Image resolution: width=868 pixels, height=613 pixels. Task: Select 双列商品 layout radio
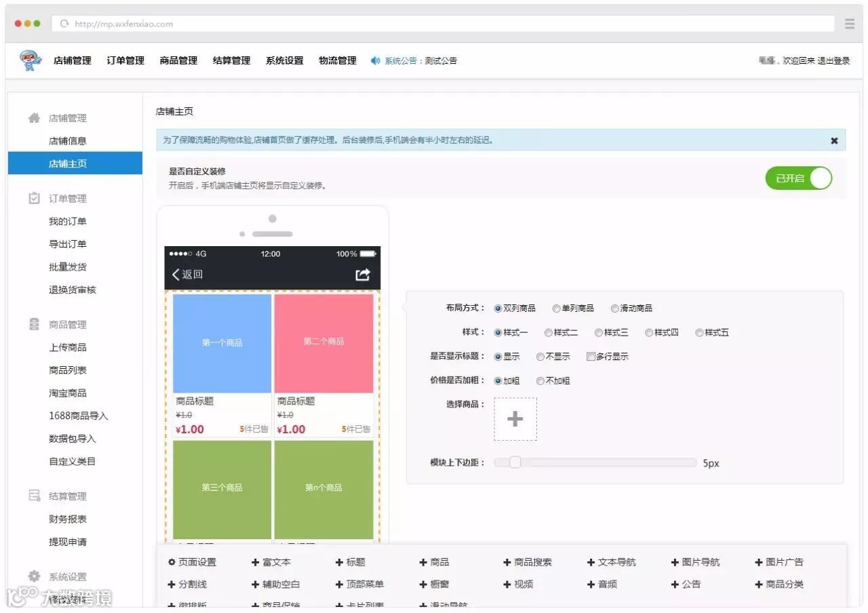click(x=498, y=309)
